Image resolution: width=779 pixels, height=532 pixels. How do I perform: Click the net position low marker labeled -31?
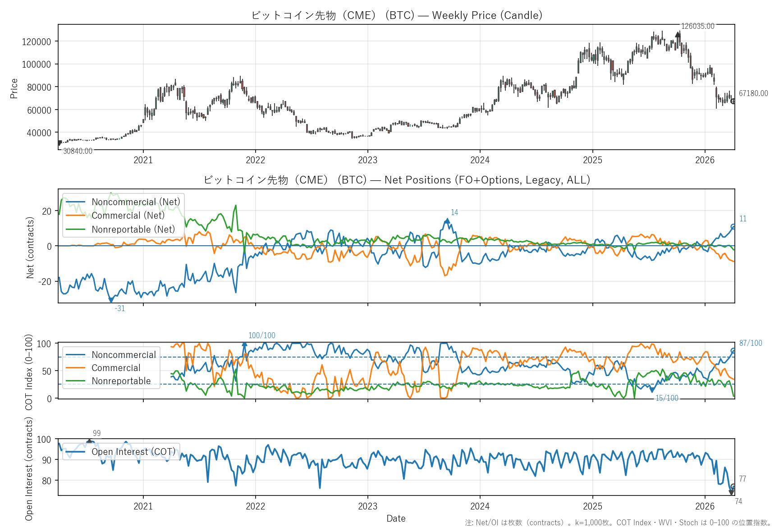pyautogui.click(x=111, y=300)
